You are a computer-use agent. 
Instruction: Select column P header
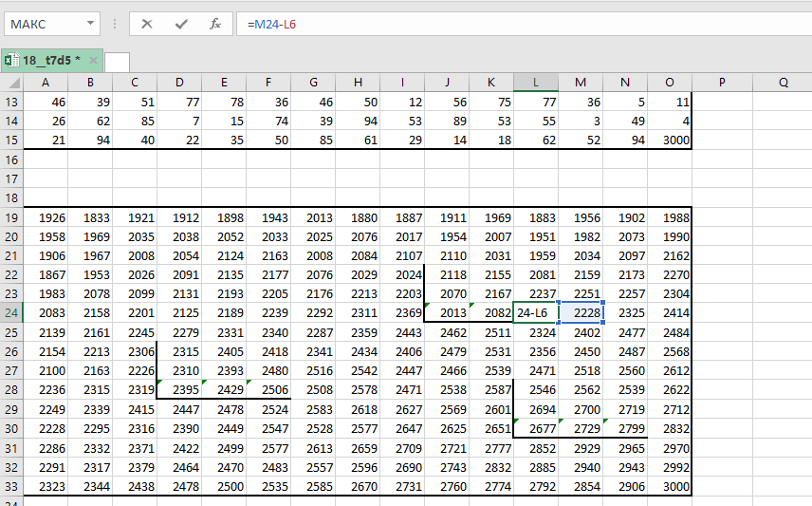click(x=722, y=83)
